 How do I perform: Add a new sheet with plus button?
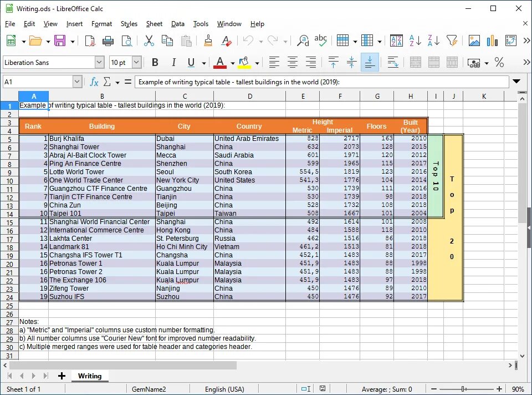pyautogui.click(x=62, y=376)
